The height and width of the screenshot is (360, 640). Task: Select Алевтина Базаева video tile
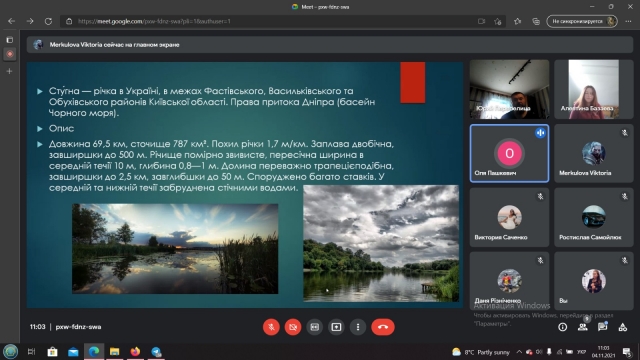593,89
